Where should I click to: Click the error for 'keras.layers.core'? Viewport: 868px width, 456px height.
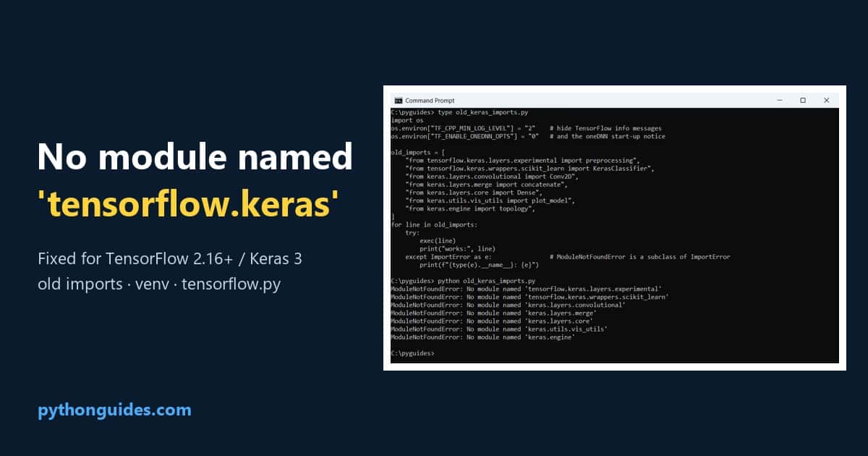coord(492,320)
